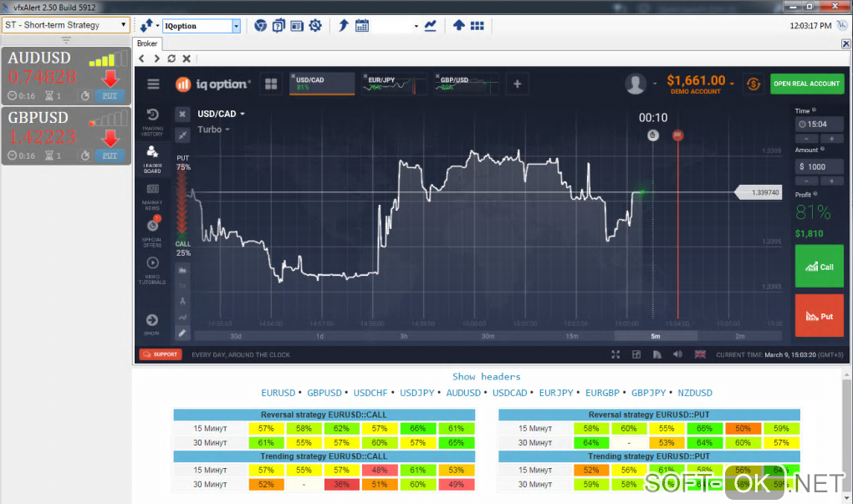Click PUT button on GBPUSD signal
853x504 pixels.
(110, 155)
